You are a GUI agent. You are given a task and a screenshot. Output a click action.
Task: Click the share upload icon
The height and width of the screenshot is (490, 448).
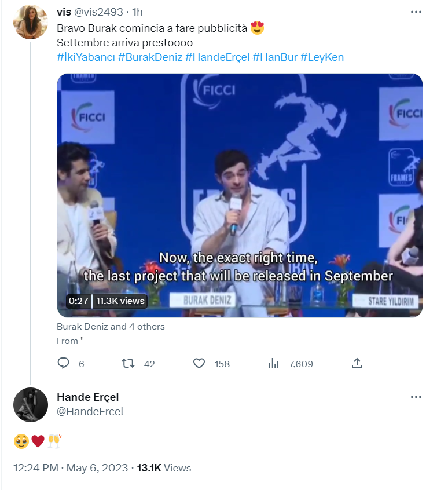pos(357,363)
